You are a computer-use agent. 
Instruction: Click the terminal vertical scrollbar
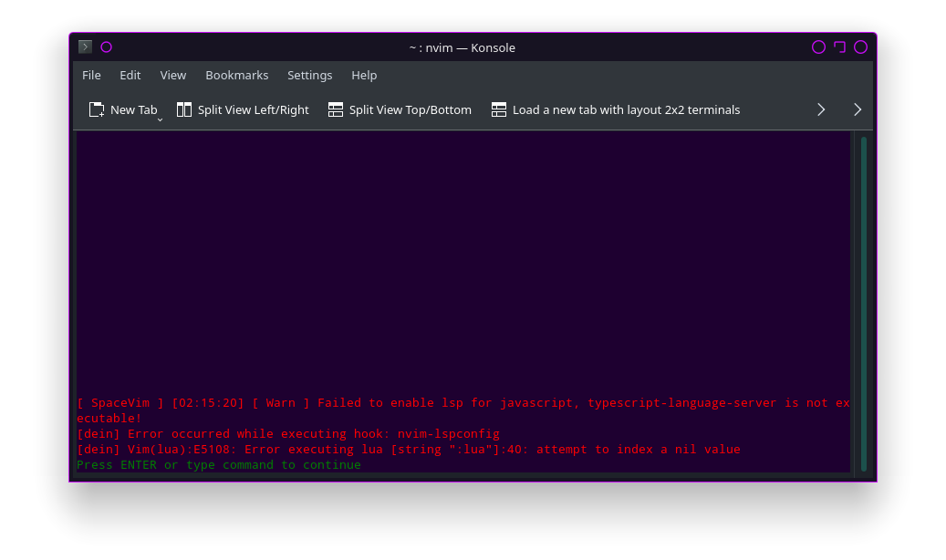864,304
